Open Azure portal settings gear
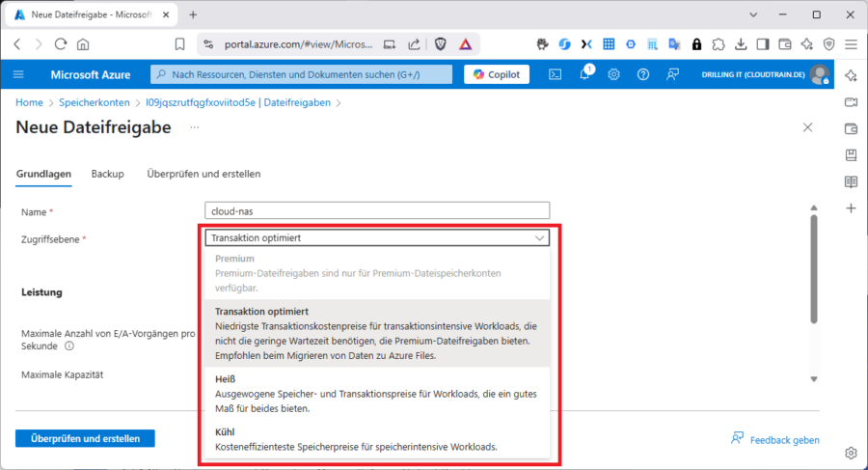 pos(613,74)
